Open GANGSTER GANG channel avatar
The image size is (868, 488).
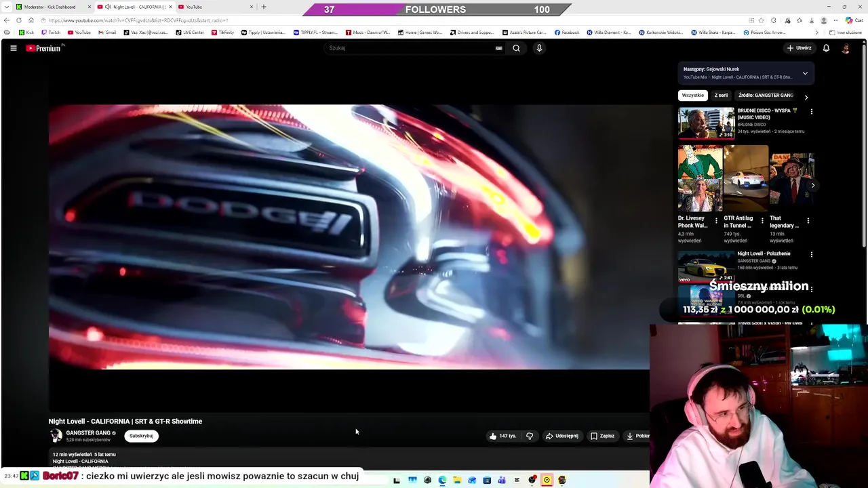click(56, 436)
